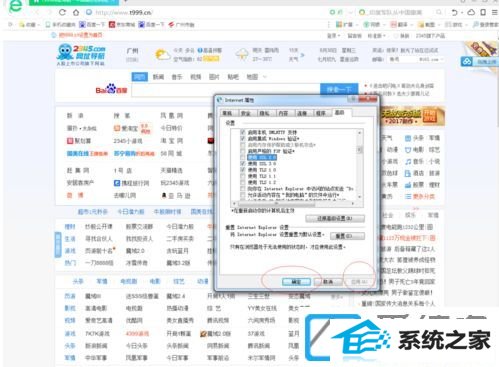Click the Reset Internet Explorer settings button

click(347, 236)
